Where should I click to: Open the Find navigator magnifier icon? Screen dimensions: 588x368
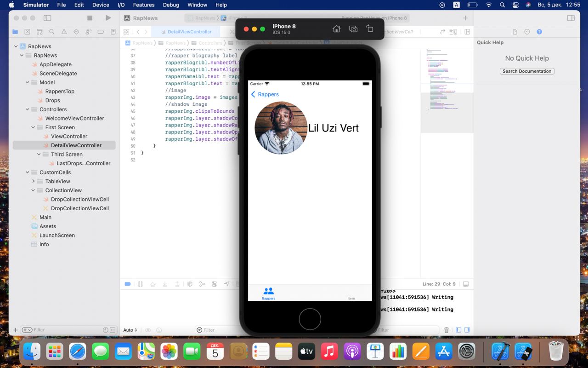point(52,32)
